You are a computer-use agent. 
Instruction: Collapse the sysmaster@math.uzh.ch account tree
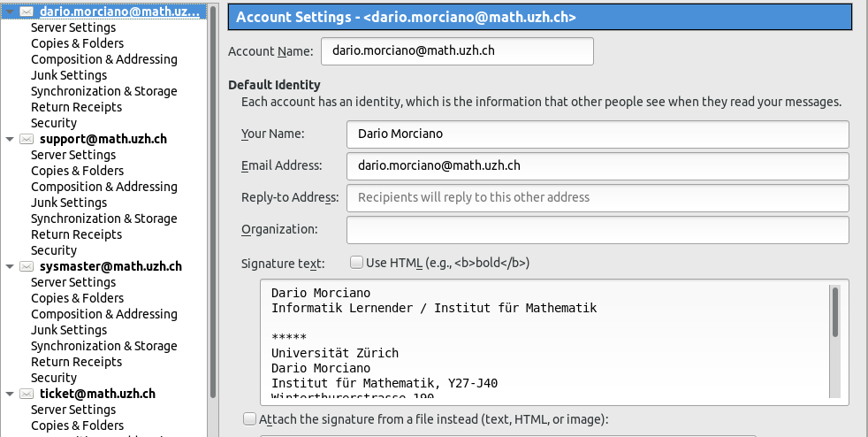pos(10,266)
